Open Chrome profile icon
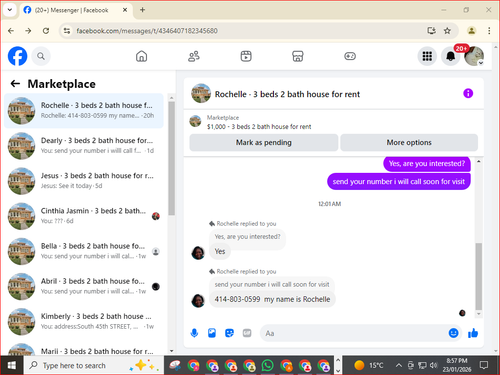 click(x=471, y=31)
